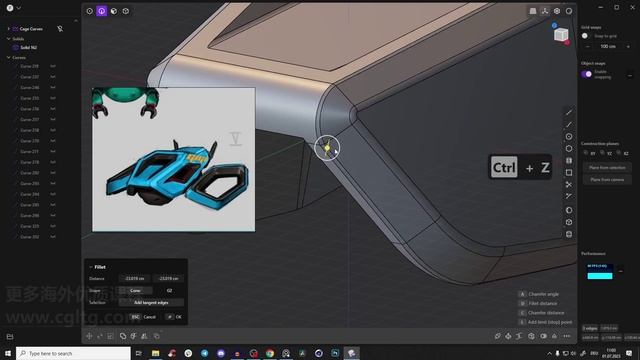Choose Fillet distance shortcut option

[x=538, y=303]
